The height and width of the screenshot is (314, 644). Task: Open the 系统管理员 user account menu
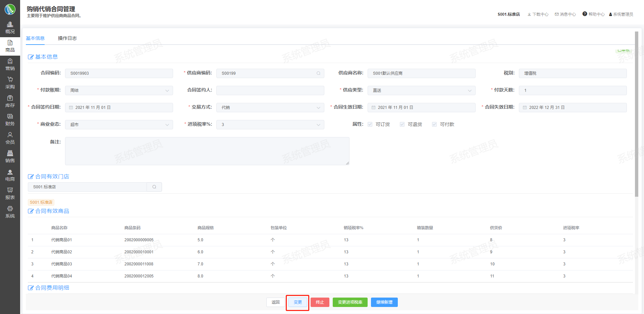(621, 14)
